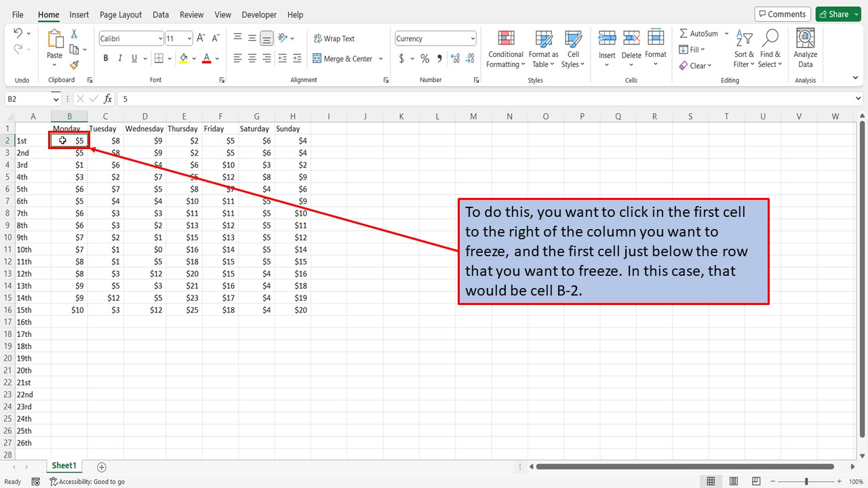868x488 pixels.
Task: Open Conditional Formatting options
Action: [505, 49]
